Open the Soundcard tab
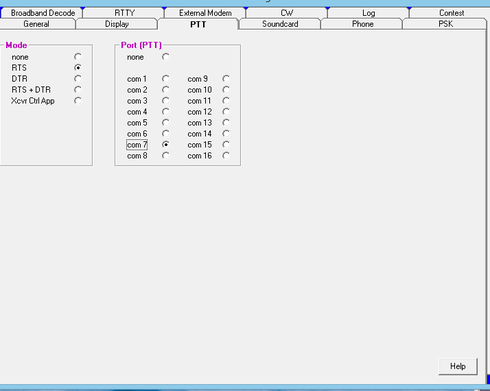Image resolution: width=490 pixels, height=391 pixels. click(280, 24)
